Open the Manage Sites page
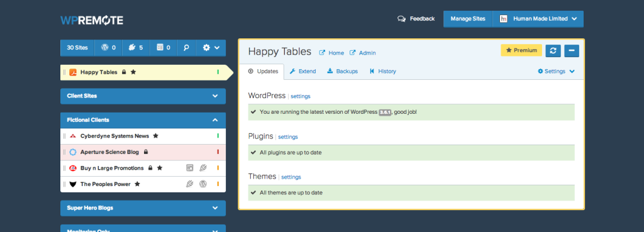Screen dimensions: 644x232 tap(468, 19)
